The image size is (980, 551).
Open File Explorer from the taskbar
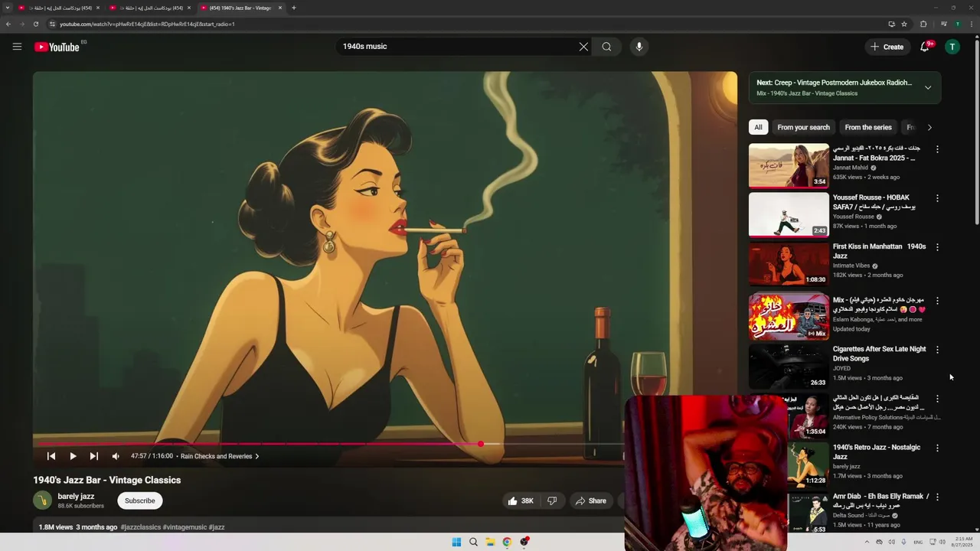pos(490,542)
